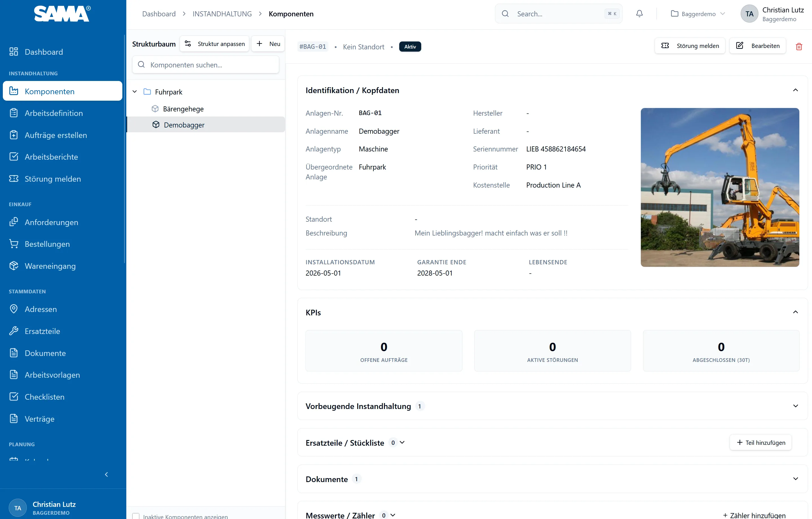The image size is (812, 519).
Task: Collapse the KPIs section
Action: 795,312
